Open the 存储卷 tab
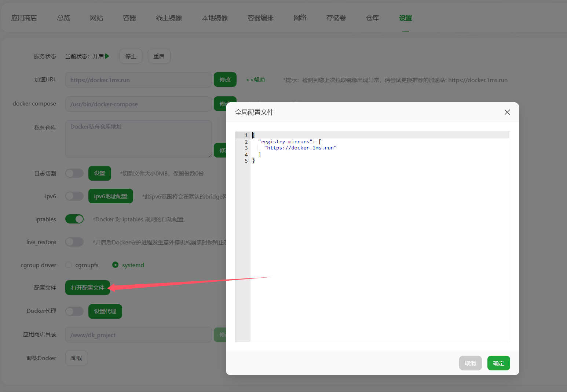 tap(336, 18)
